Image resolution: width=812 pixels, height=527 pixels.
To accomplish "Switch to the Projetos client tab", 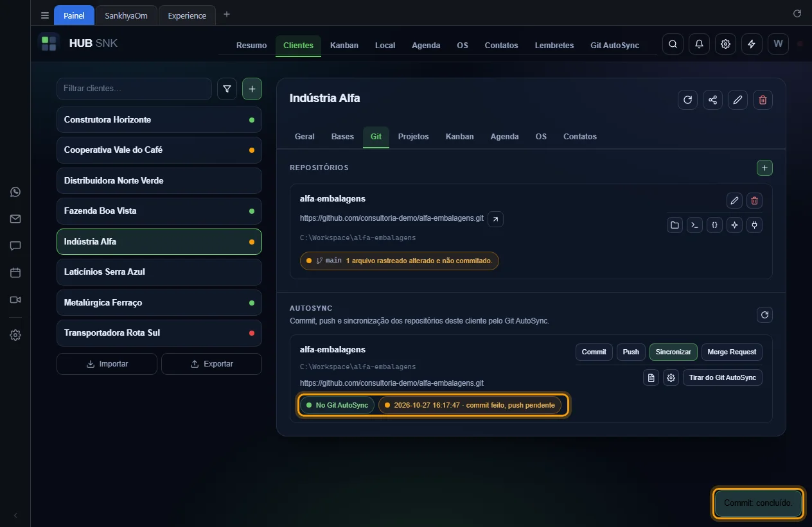I will click(x=413, y=137).
